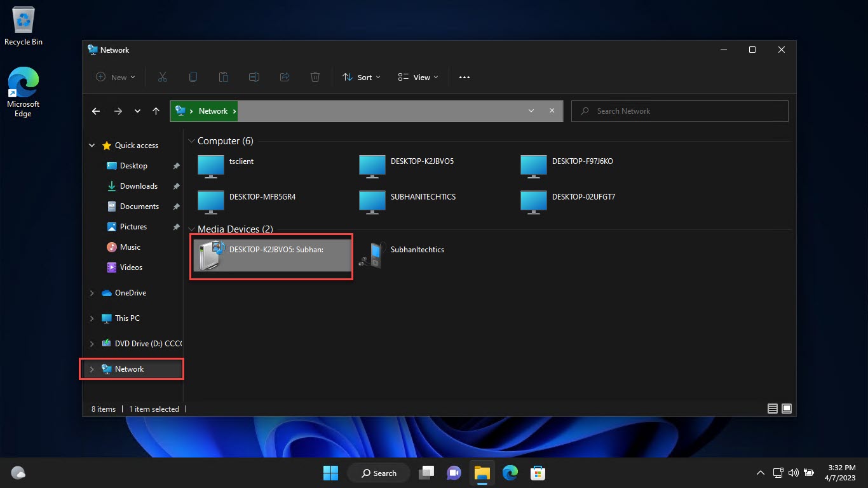Switch to details view from the status bar
The image size is (868, 488).
pyautogui.click(x=772, y=409)
